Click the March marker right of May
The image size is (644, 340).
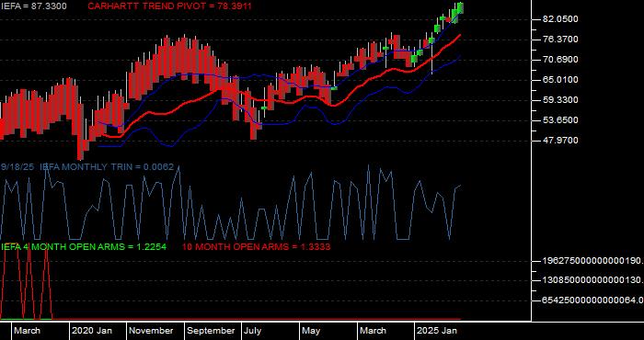tap(373, 331)
